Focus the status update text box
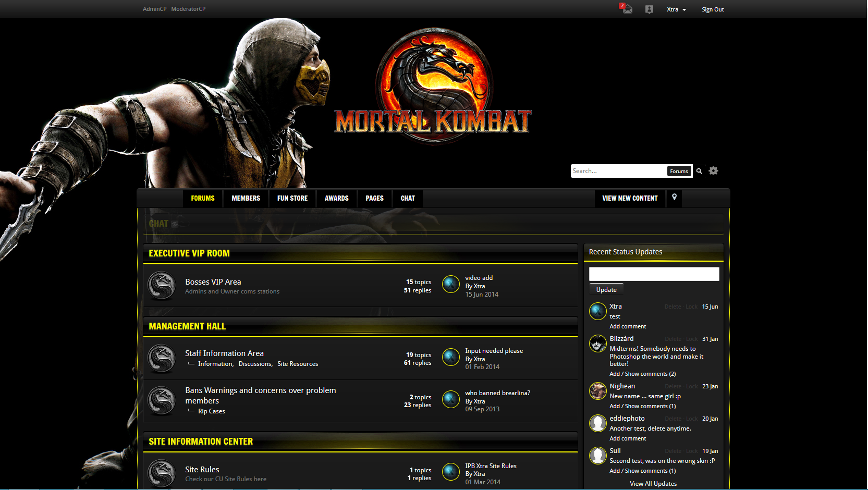Viewport: 868px width, 490px height. (654, 274)
